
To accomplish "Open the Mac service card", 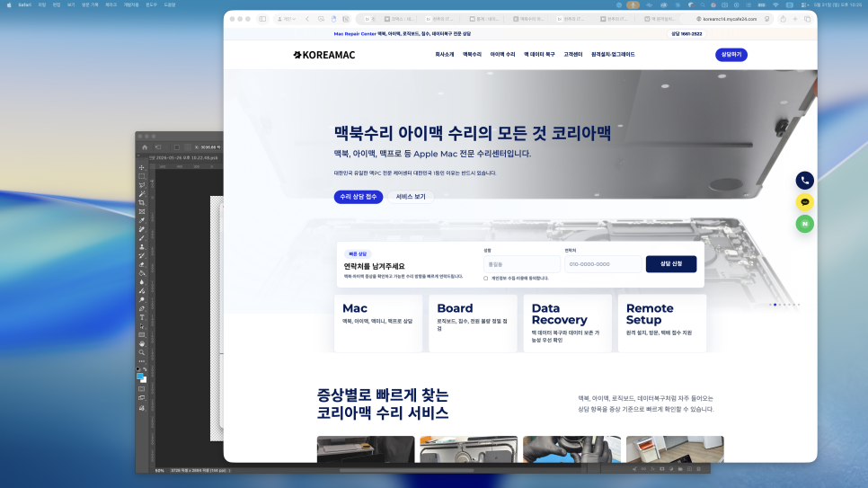I will tap(378, 323).
